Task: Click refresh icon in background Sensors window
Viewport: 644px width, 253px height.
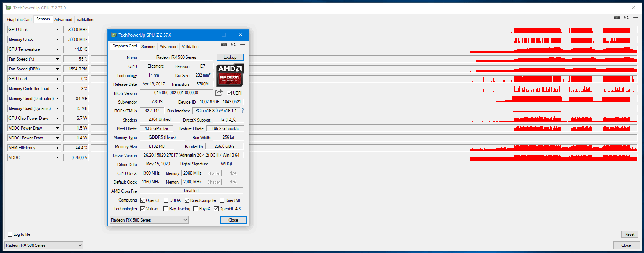Action: (x=626, y=18)
